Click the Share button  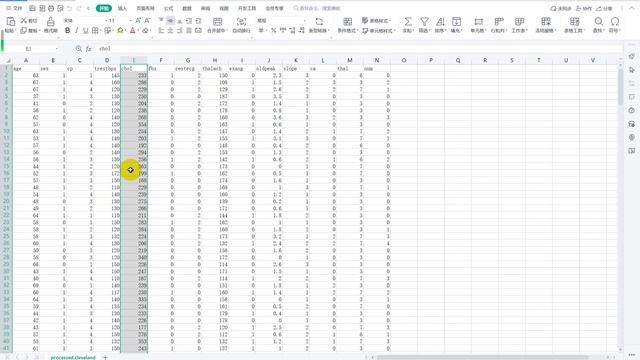(604, 8)
